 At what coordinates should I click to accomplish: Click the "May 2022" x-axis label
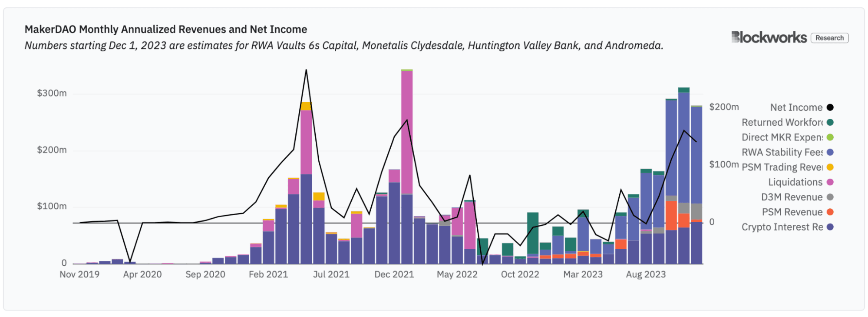click(x=457, y=274)
